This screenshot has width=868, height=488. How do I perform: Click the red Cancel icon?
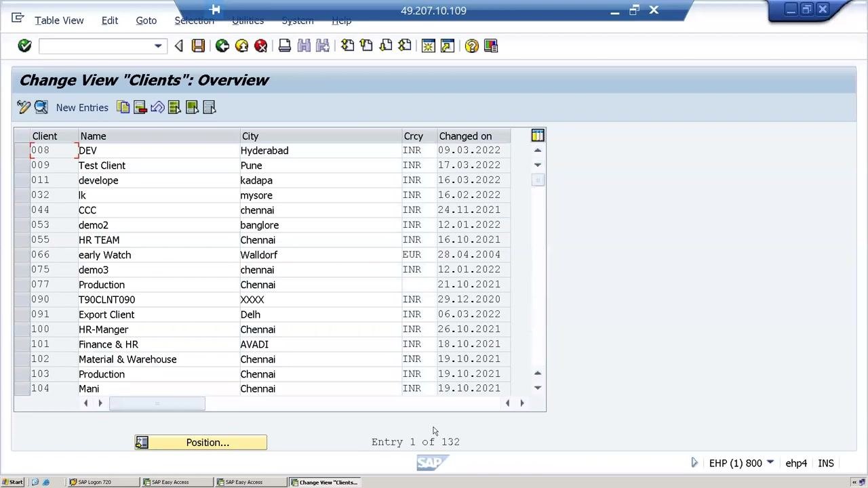tap(261, 45)
